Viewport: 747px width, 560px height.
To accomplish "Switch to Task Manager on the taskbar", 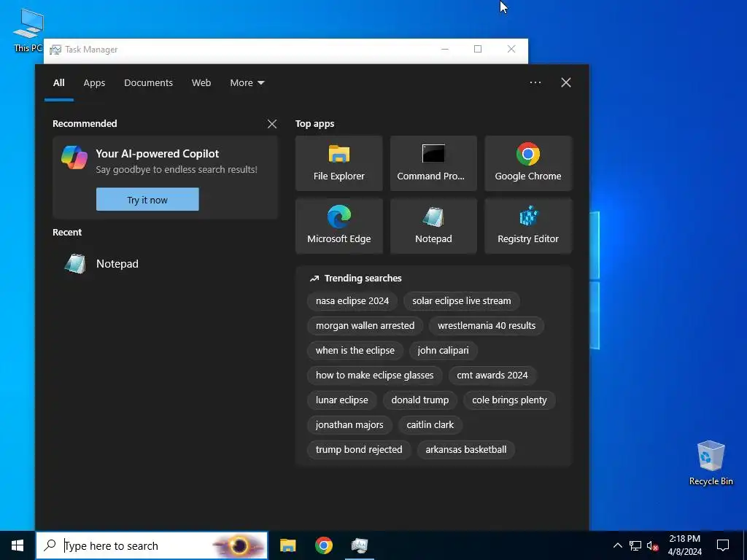I will (x=359, y=545).
